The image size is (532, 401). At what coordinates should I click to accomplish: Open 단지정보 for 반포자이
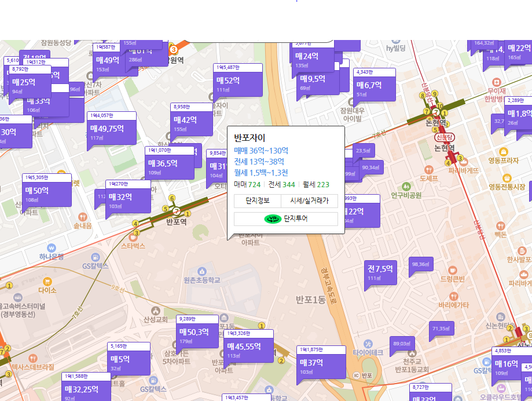258,201
